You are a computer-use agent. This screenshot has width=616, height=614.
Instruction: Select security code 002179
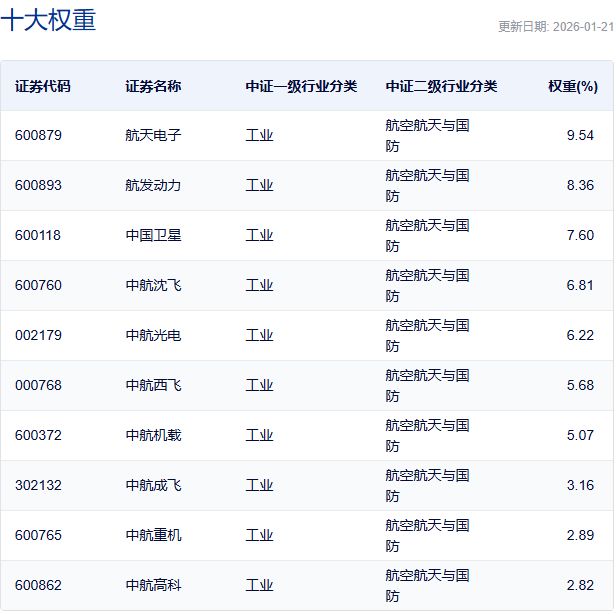[x=38, y=335]
